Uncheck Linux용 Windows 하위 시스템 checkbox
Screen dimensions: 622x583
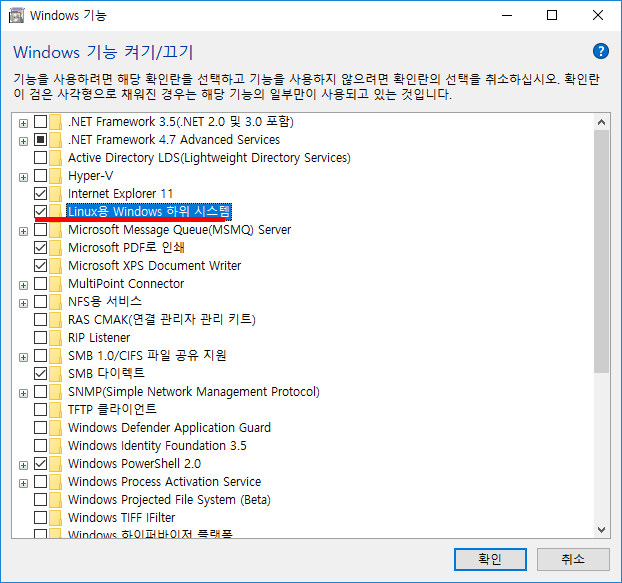(x=40, y=211)
